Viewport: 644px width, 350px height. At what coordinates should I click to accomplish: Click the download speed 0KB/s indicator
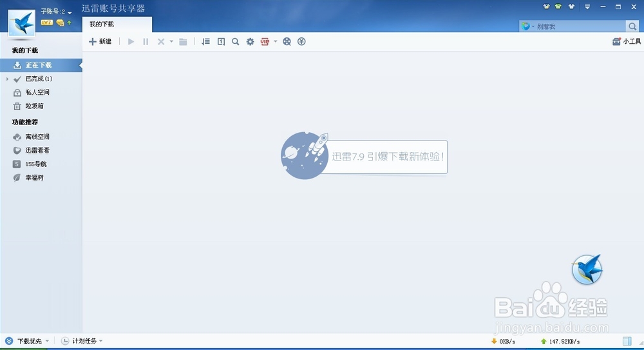[x=503, y=342]
